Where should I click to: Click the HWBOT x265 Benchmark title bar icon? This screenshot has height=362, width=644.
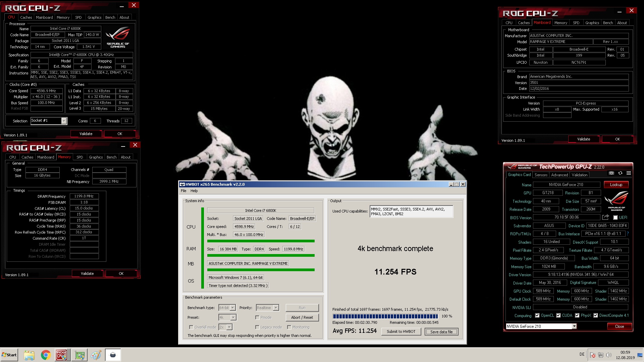182,184
